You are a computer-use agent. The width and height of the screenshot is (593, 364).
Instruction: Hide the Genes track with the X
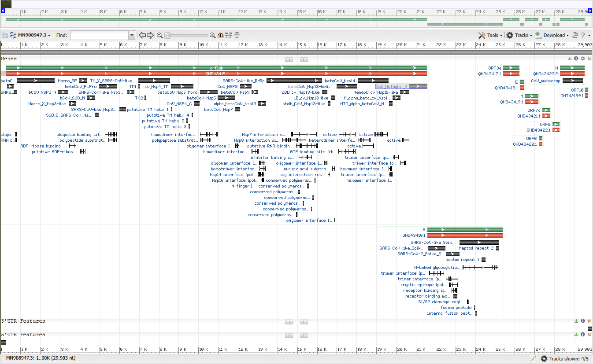point(589,59)
